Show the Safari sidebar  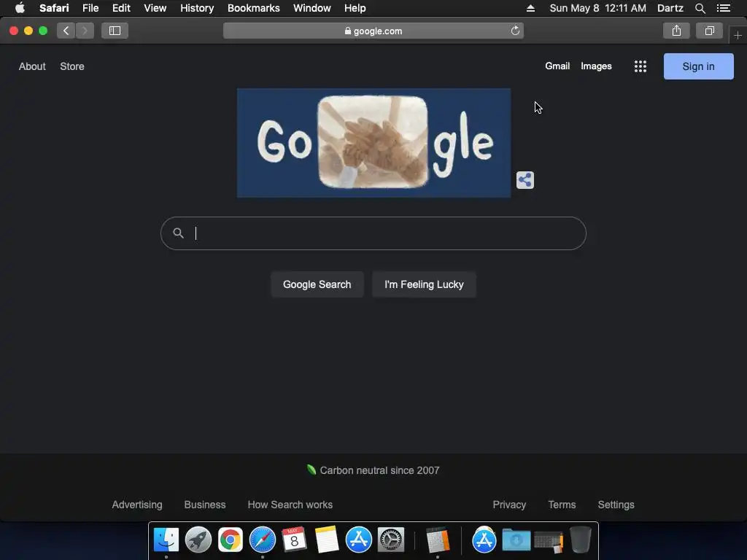point(115,31)
